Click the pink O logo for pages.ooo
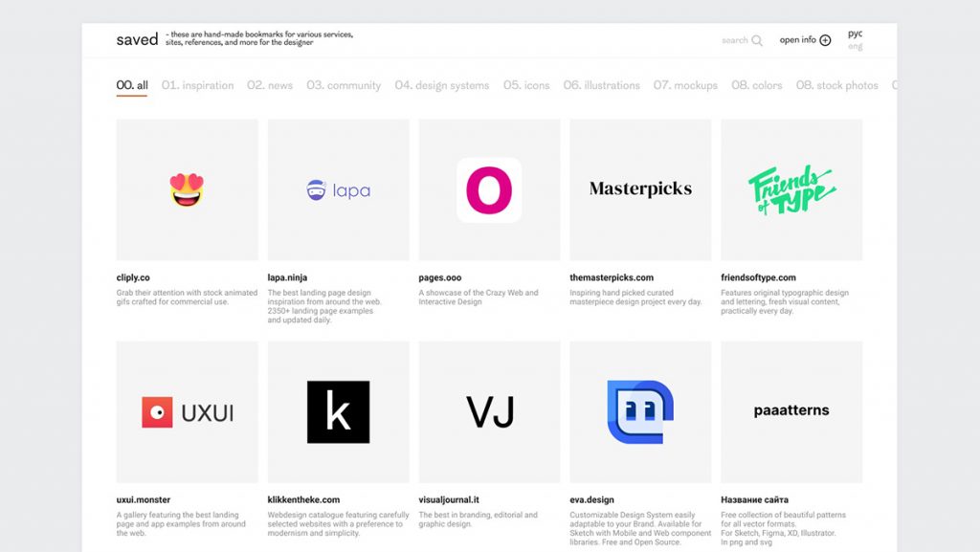Image resolution: width=980 pixels, height=552 pixels. [x=488, y=188]
